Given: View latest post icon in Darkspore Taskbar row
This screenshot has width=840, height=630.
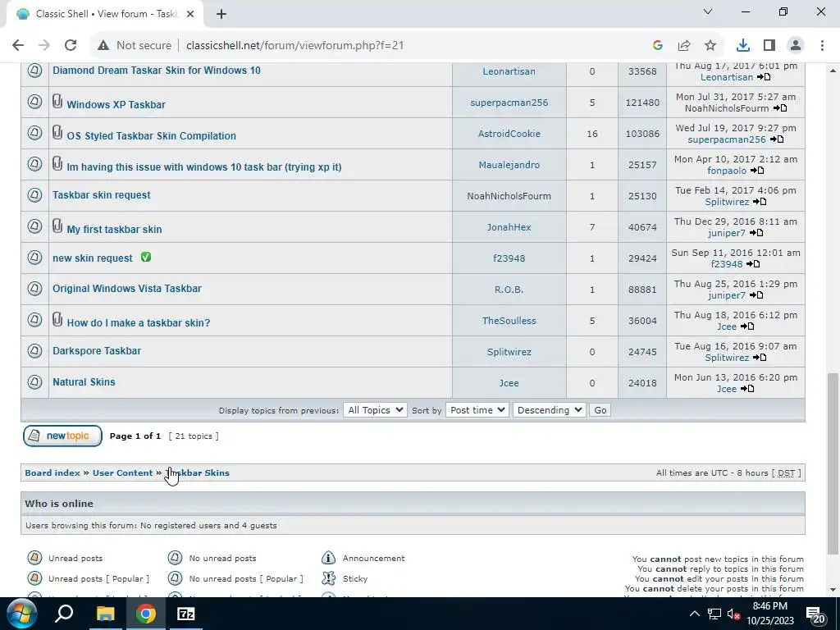Looking at the screenshot, I should pos(760,358).
